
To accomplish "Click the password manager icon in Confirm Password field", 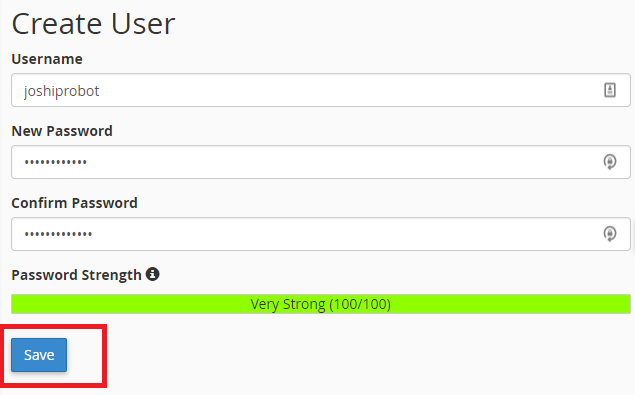I will (610, 234).
